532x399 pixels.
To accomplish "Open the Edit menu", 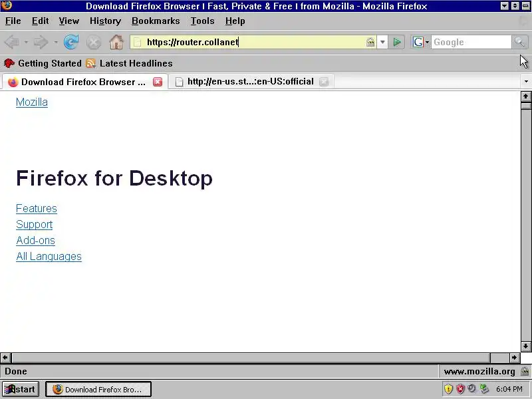I will coord(40,21).
